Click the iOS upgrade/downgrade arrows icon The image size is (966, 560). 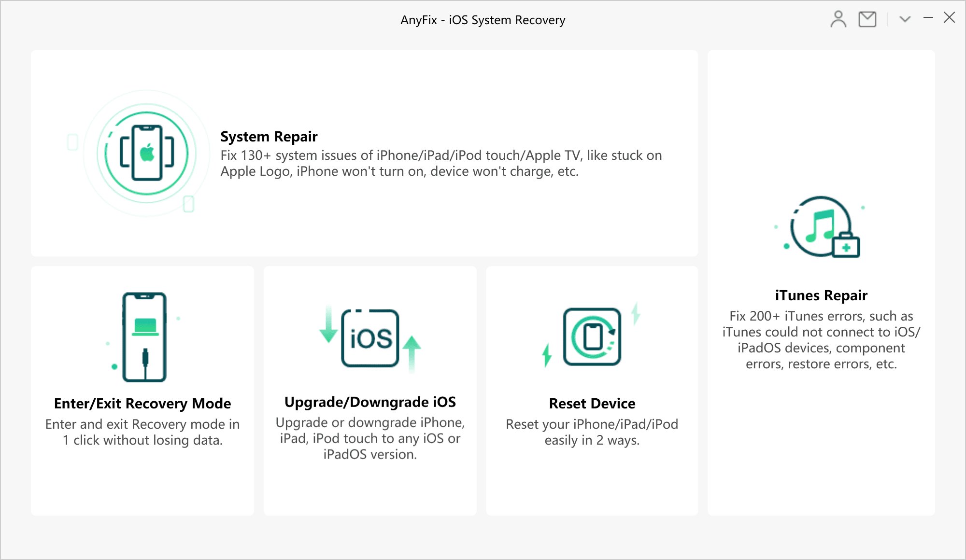[x=370, y=338]
